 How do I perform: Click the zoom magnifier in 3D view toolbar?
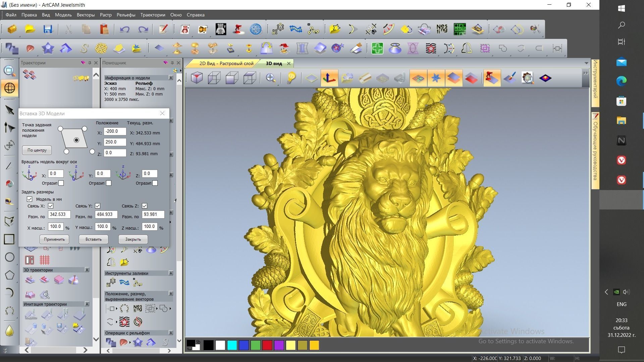pos(270,78)
